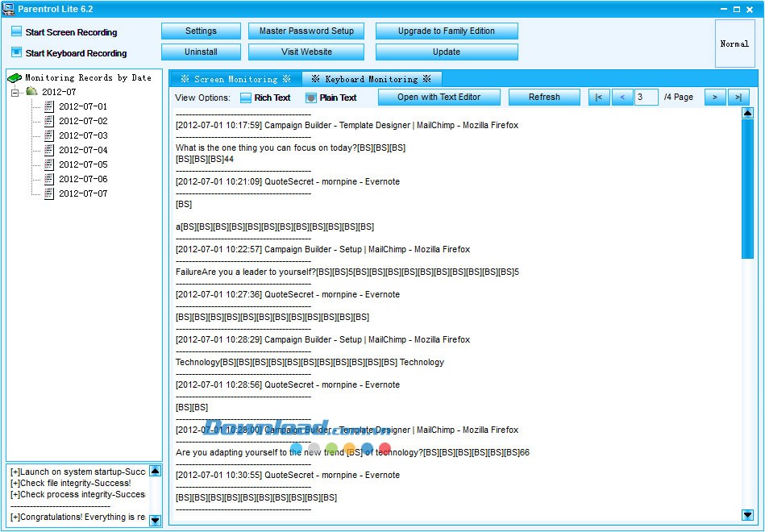Select the Plain Text view option

coord(311,98)
